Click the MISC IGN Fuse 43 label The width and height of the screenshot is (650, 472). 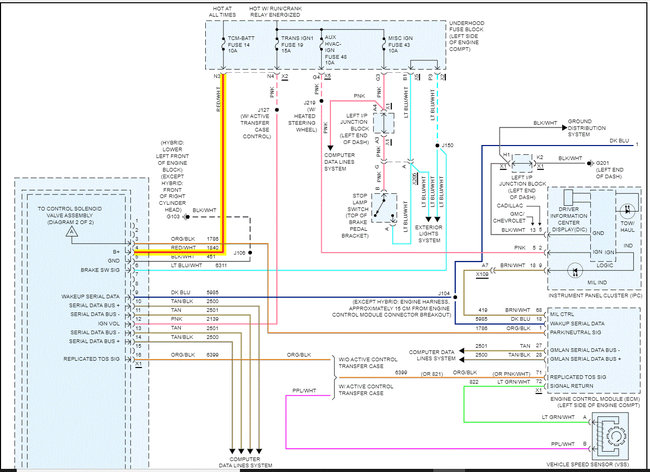coord(400,44)
